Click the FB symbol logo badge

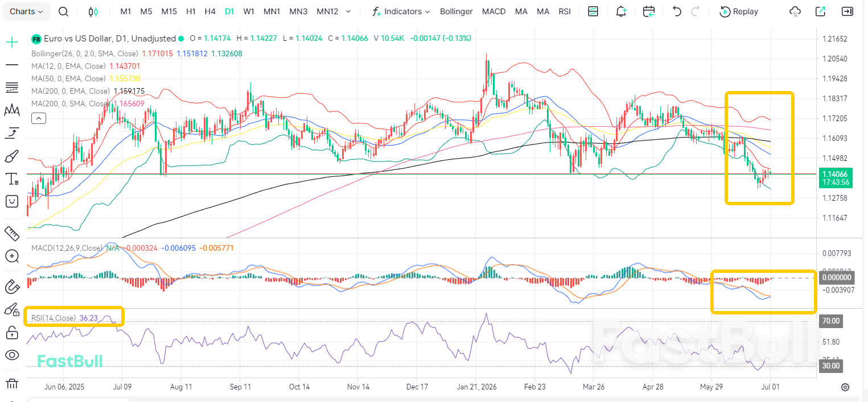click(36, 39)
